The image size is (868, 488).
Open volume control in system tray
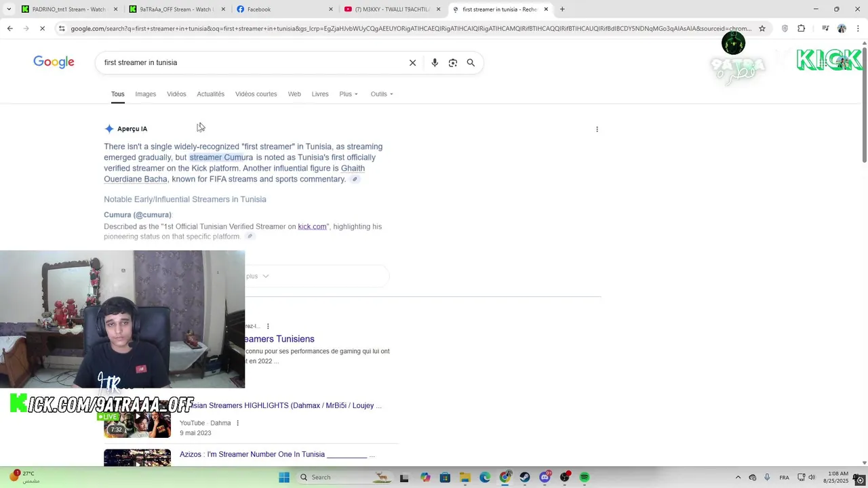coord(812,477)
